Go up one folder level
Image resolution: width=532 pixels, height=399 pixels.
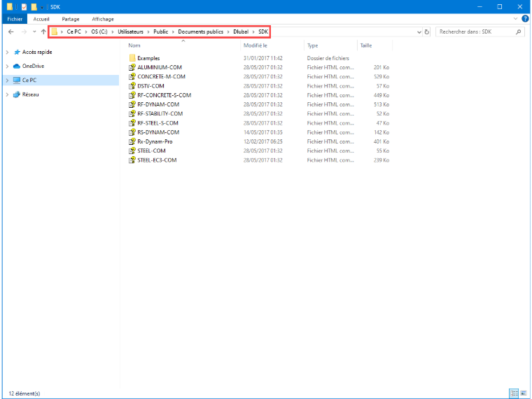(x=43, y=31)
